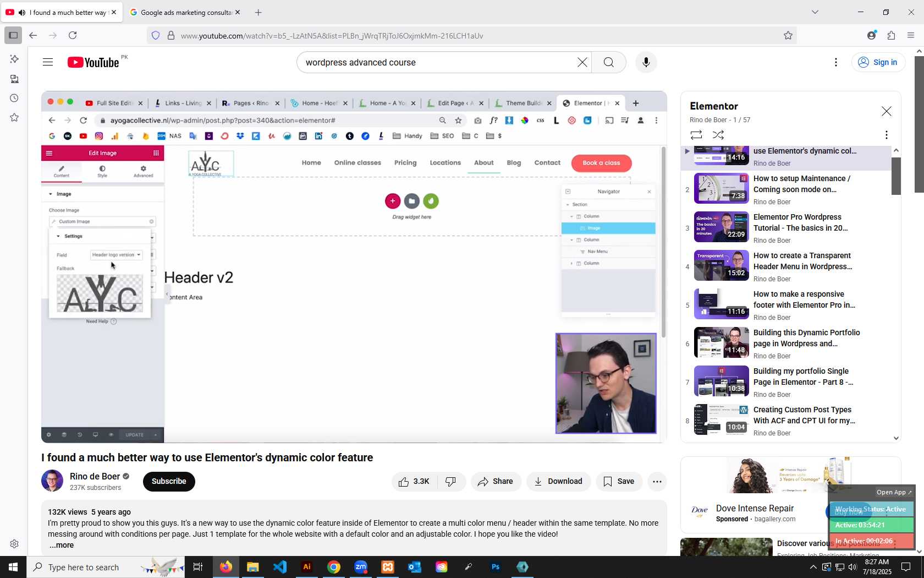
Task: Dislike the video
Action: tap(451, 482)
